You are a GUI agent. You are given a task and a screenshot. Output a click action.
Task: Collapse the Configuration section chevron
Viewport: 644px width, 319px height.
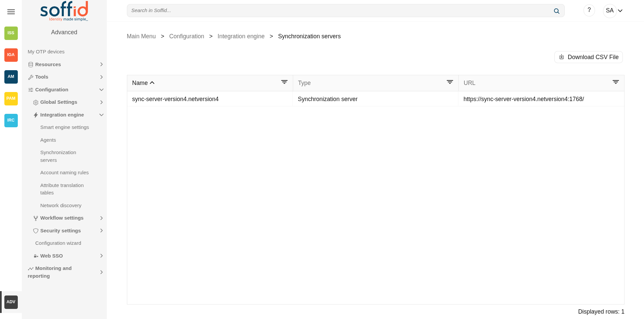click(101, 90)
